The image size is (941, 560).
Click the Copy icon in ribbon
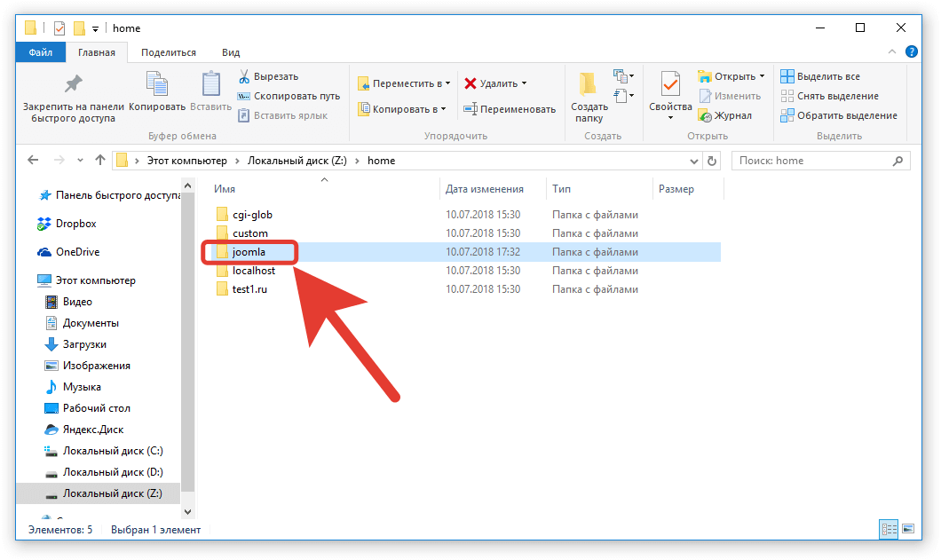pos(157,86)
